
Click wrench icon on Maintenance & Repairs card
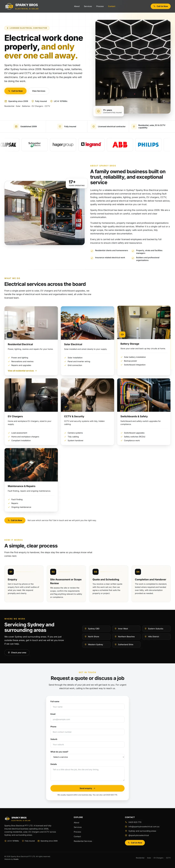(10, 477)
